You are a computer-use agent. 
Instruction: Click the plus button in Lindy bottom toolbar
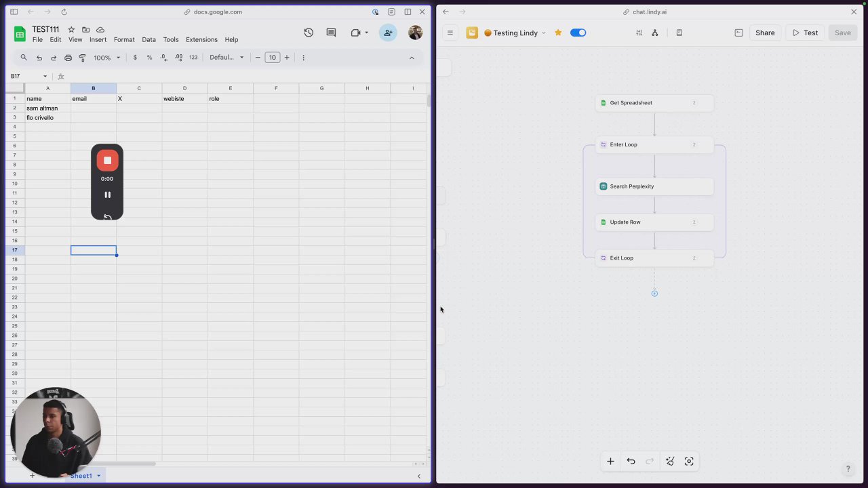point(610,462)
